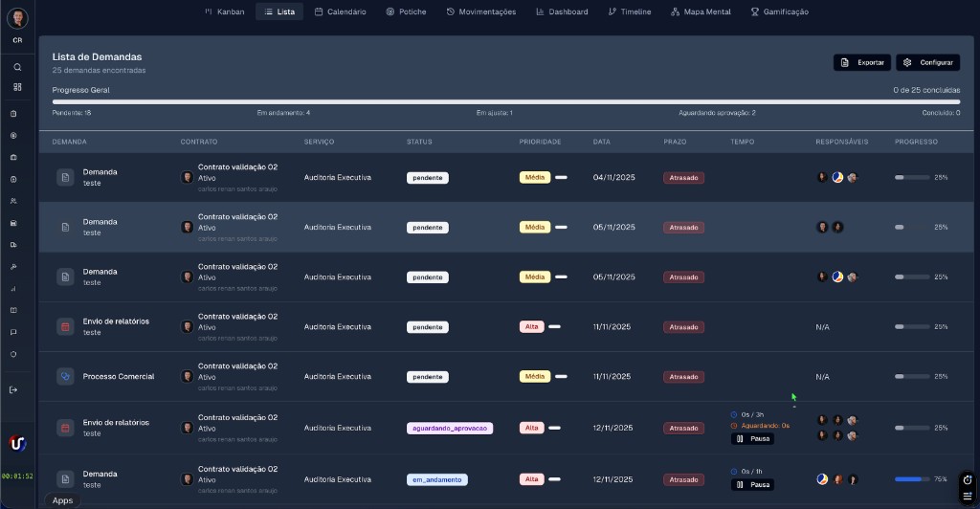
Task: Open the clipboard icon in left sidebar
Action: pyautogui.click(x=13, y=114)
